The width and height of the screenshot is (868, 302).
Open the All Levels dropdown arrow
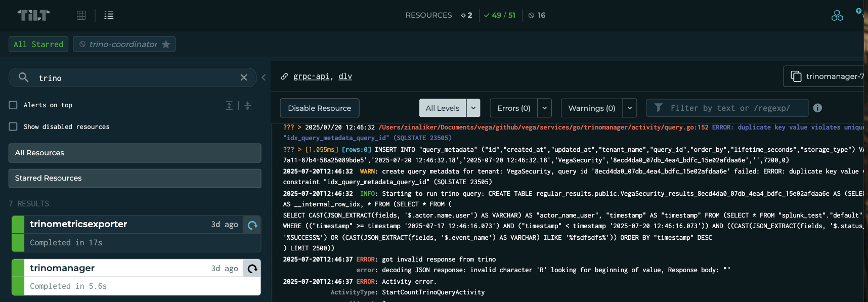473,108
